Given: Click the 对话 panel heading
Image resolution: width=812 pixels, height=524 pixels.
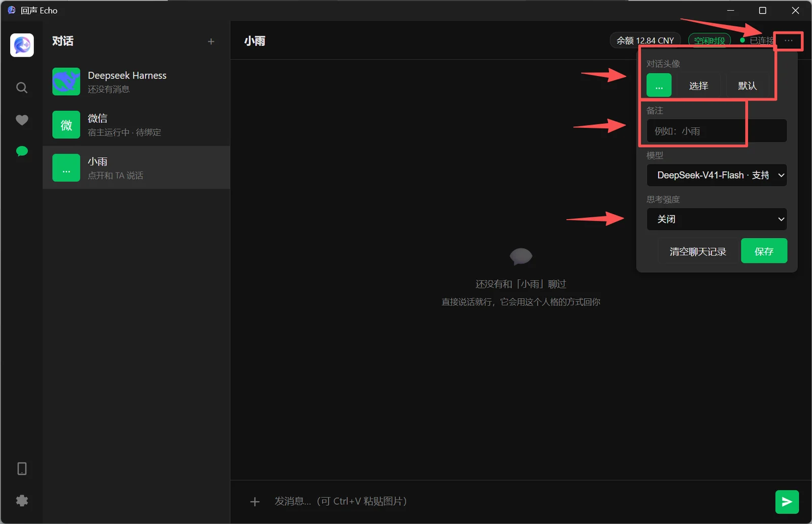Looking at the screenshot, I should coord(63,41).
